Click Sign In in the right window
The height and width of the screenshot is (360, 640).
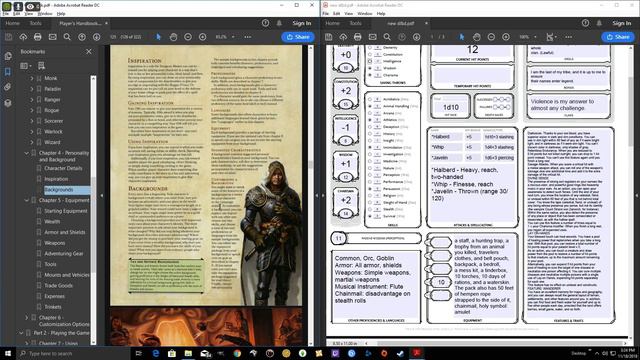coord(621,23)
